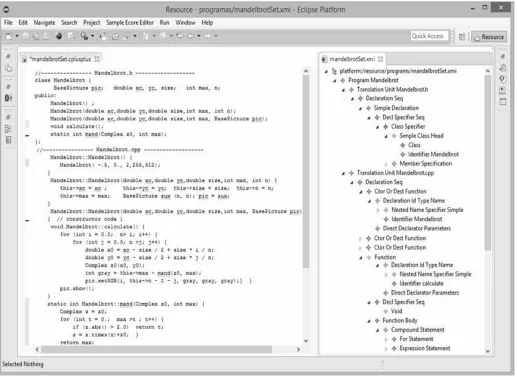517x377 pixels.
Task: Open the Run menu
Action: (x=164, y=23)
